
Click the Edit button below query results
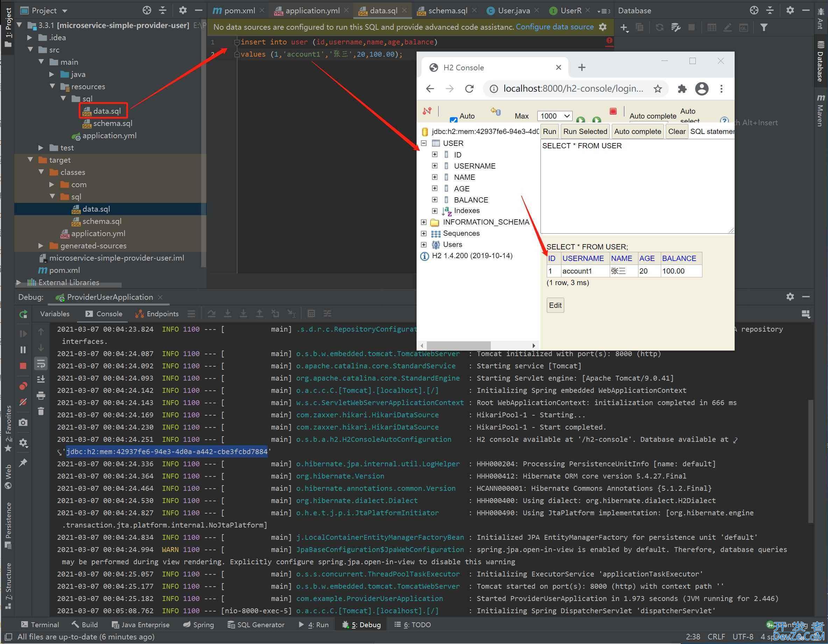point(555,305)
